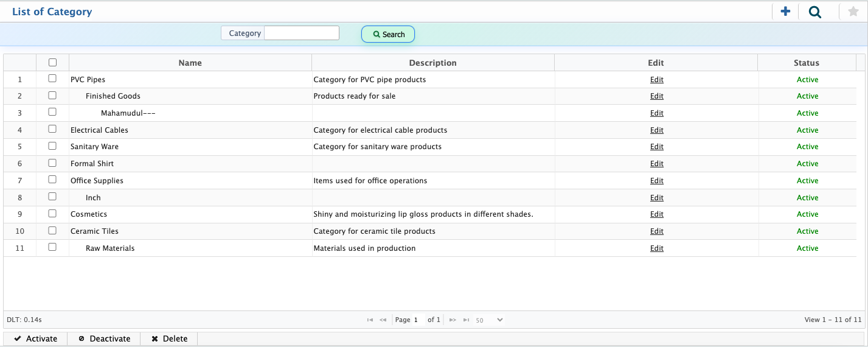Edit the Electrical Cables category
Screen dimensions: 868x347
[x=657, y=130]
